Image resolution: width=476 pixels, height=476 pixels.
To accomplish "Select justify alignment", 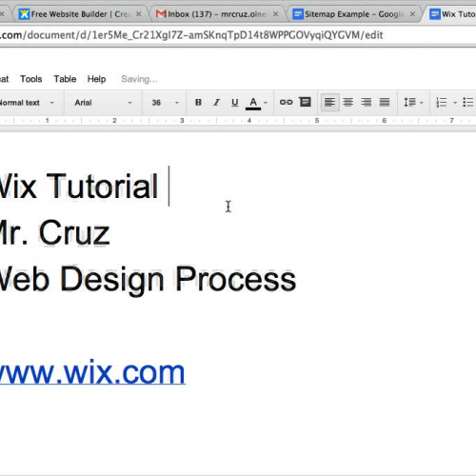I will click(385, 102).
